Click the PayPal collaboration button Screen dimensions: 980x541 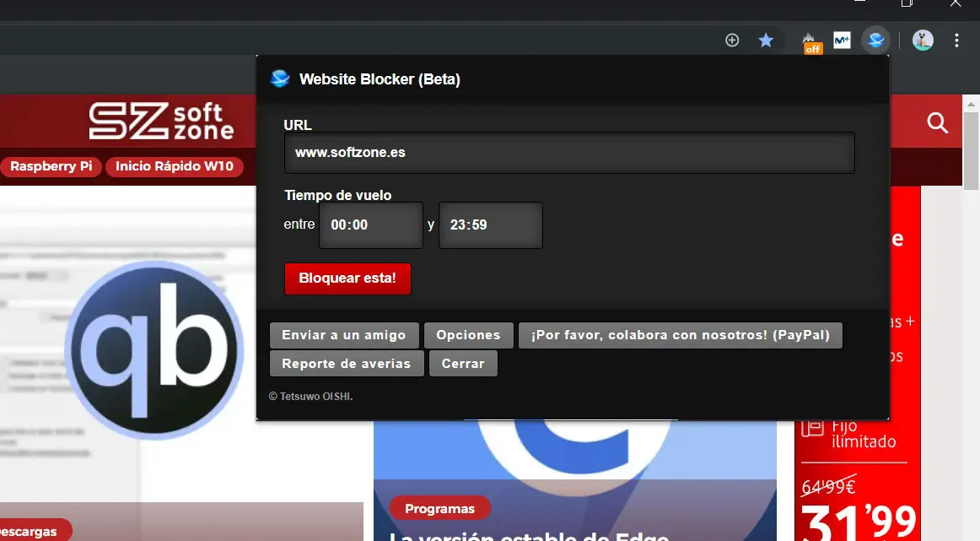680,335
